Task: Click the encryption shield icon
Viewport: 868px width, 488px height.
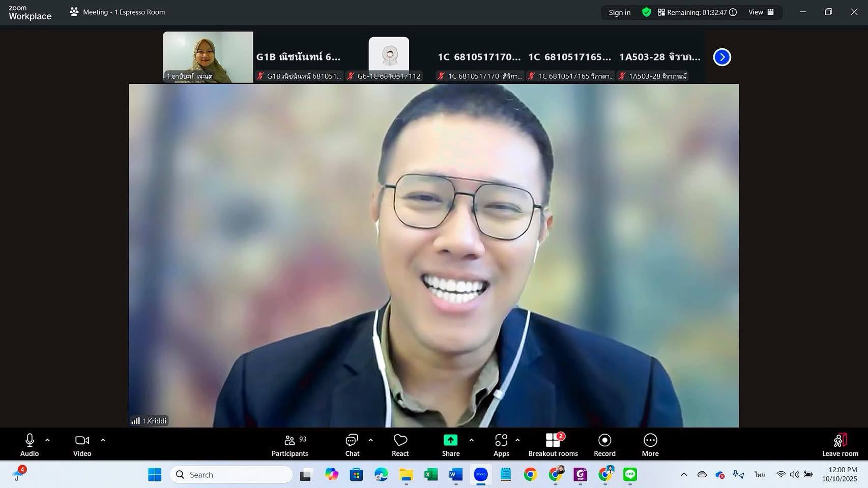Action: click(646, 12)
